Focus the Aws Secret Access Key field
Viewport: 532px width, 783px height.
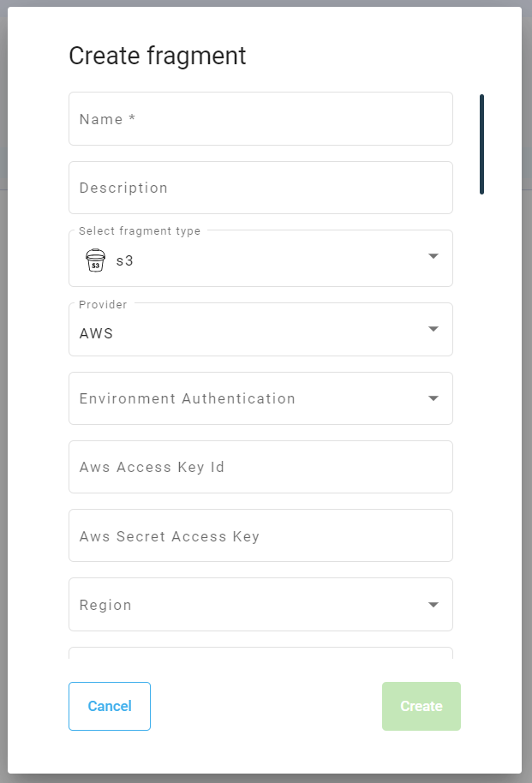(x=260, y=536)
